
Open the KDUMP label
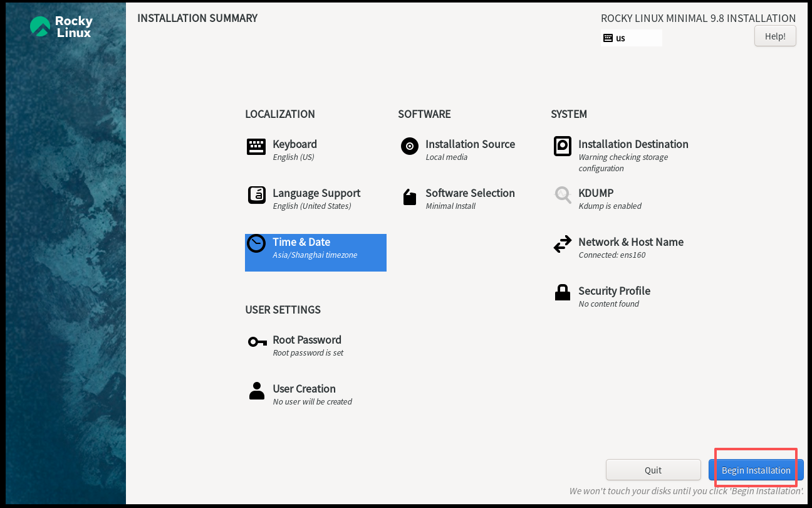pos(596,193)
